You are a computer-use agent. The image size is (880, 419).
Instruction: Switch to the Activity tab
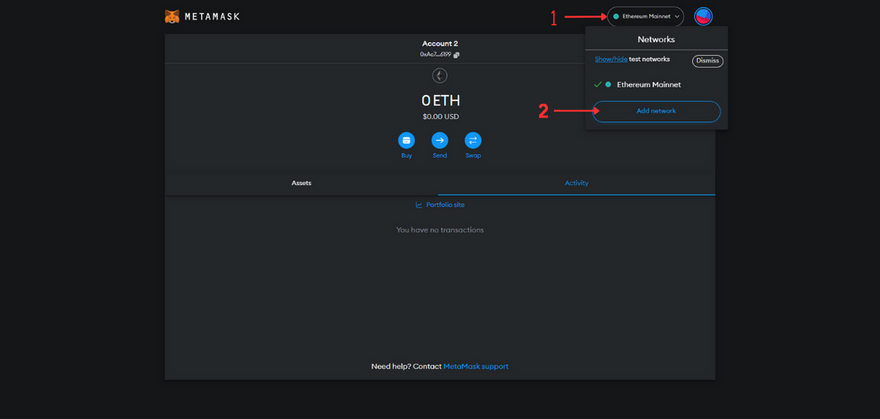tap(576, 183)
